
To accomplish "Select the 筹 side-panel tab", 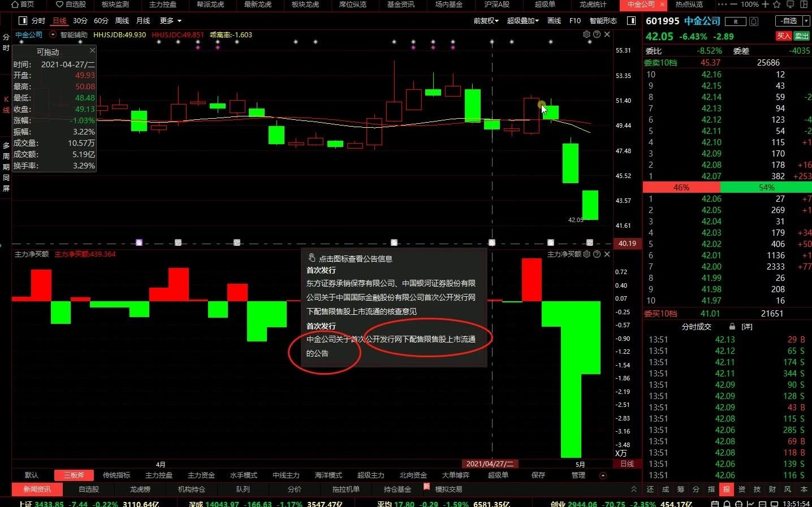I will [x=681, y=489].
